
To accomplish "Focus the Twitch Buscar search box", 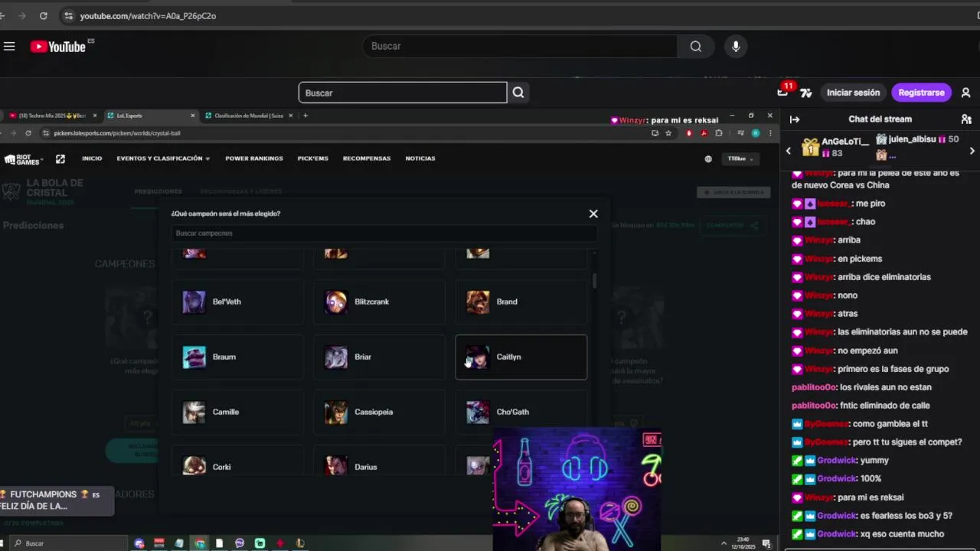I will coord(403,93).
